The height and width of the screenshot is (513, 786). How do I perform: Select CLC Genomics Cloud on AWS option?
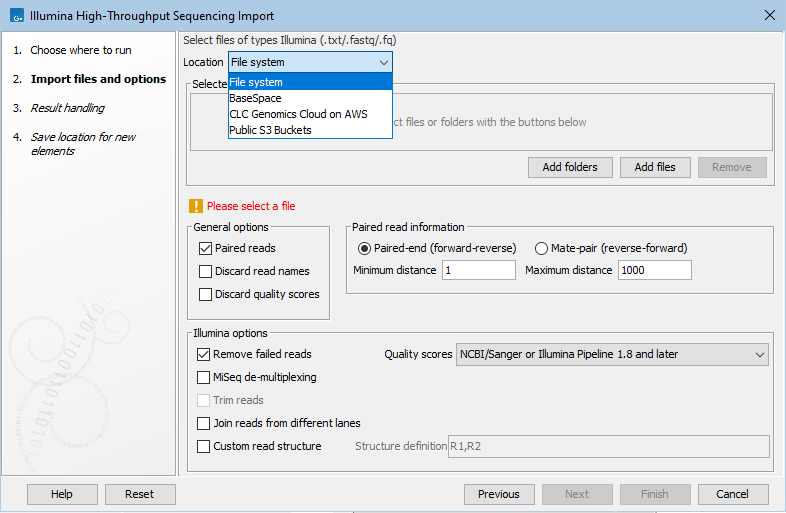point(298,114)
